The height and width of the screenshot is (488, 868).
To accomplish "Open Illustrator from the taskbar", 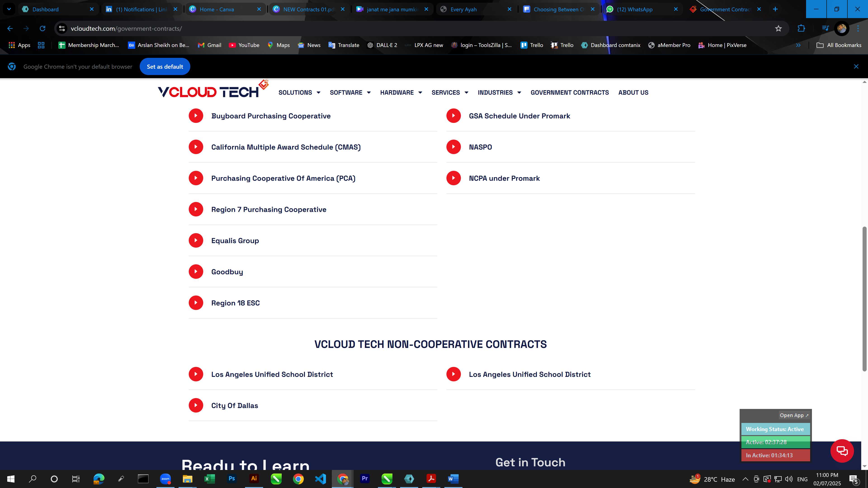I will click(x=254, y=479).
